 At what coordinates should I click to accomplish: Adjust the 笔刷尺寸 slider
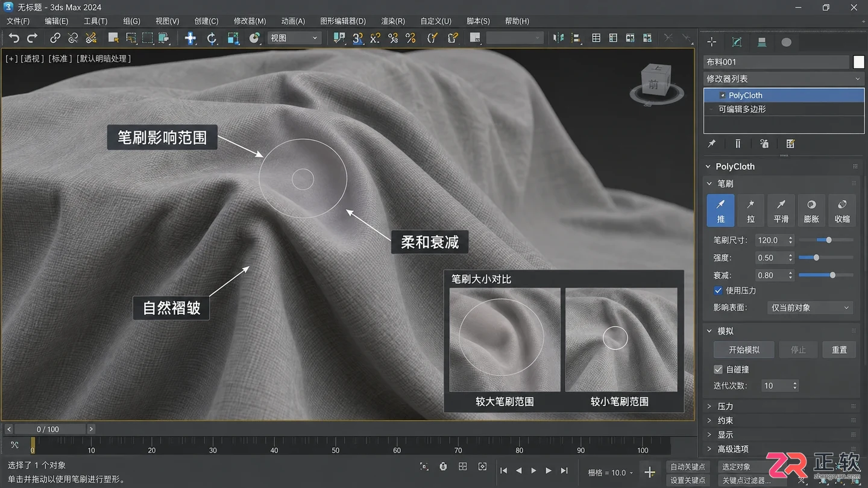coord(826,240)
